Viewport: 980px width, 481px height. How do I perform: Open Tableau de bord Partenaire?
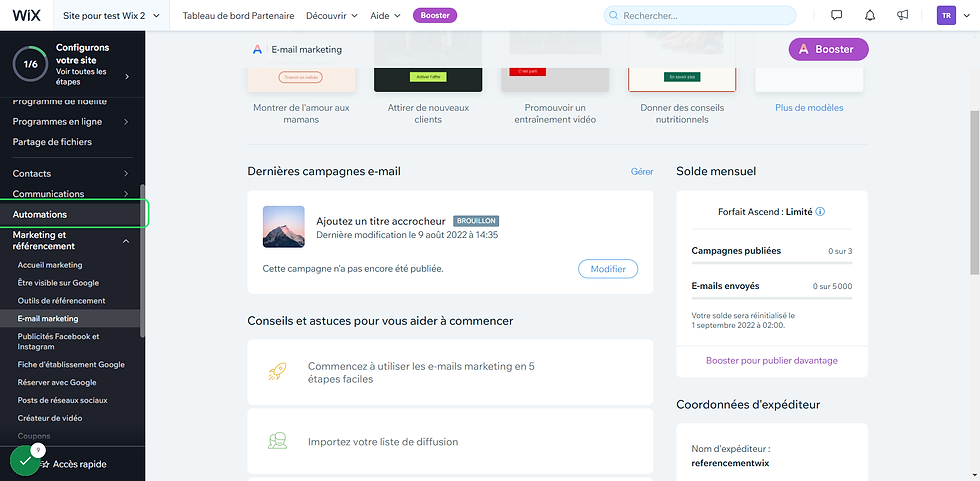238,16
